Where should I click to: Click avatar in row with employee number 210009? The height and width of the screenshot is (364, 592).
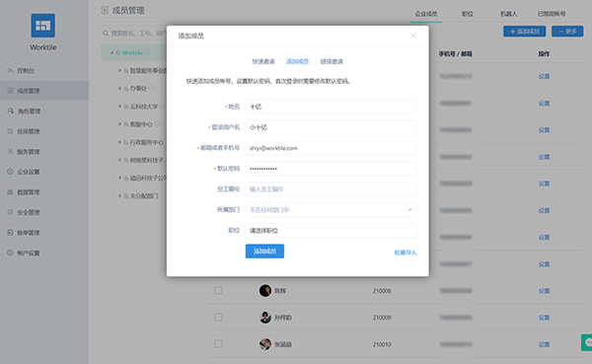tap(265, 318)
